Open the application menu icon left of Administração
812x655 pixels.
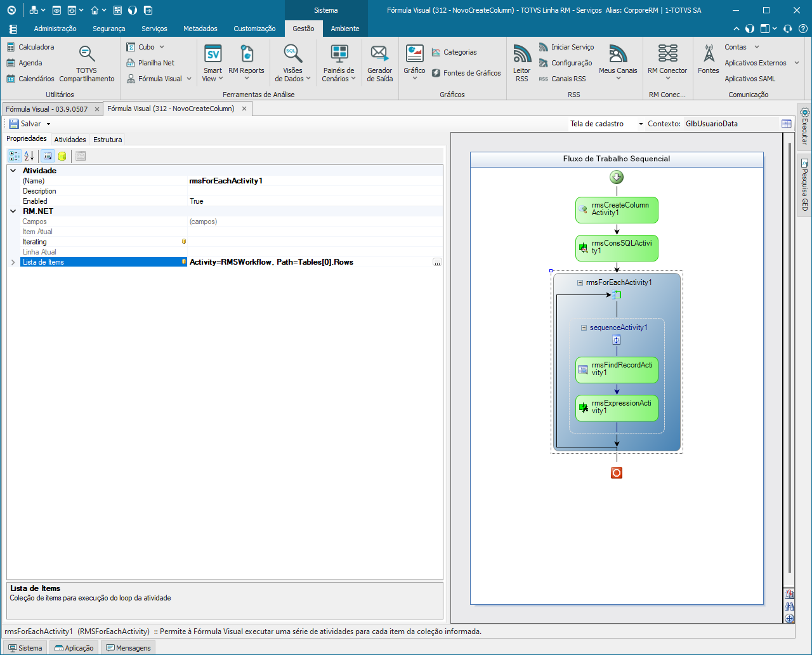point(13,29)
